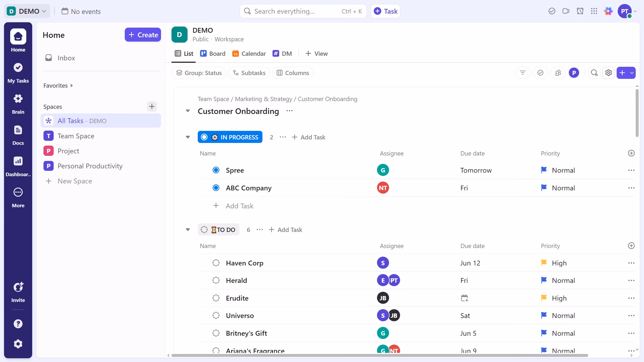Focus the Search everything field
This screenshot has width=644, height=362.
(303, 11)
